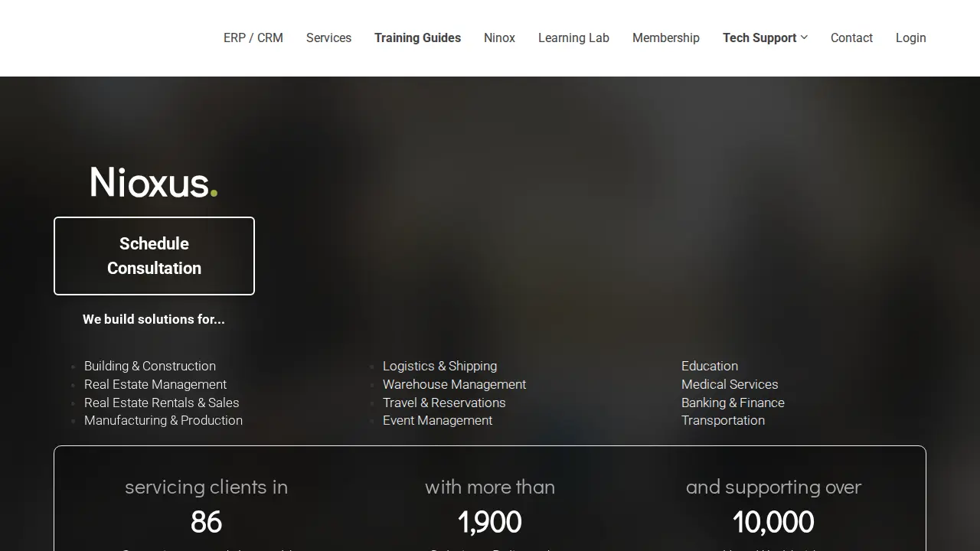Select 'Transportation' list item
This screenshot has width=980, height=551.
coord(723,420)
